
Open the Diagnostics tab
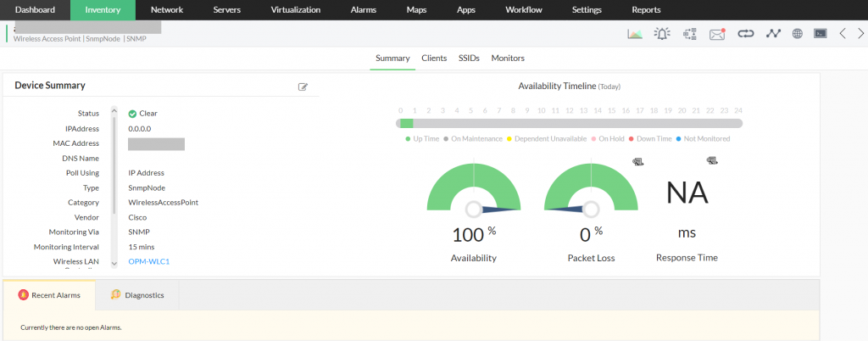click(137, 295)
